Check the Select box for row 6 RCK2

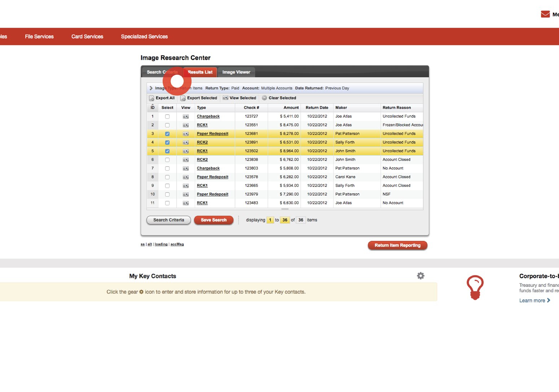pyautogui.click(x=167, y=159)
